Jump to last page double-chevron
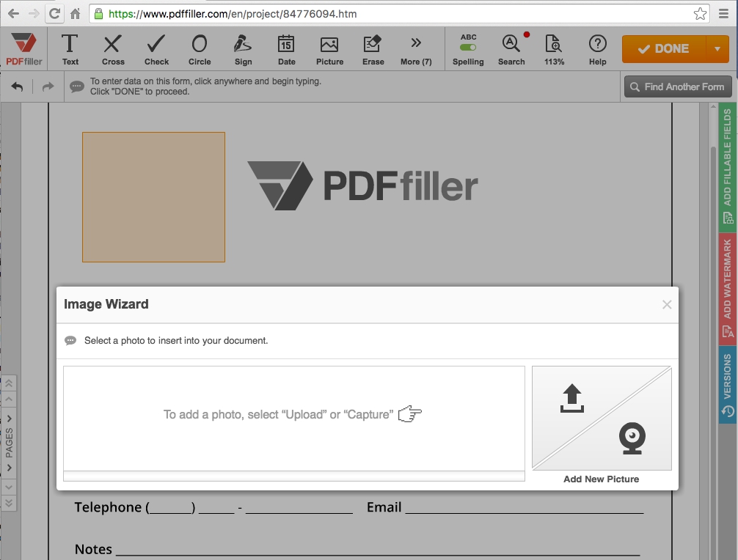 pos(9,503)
